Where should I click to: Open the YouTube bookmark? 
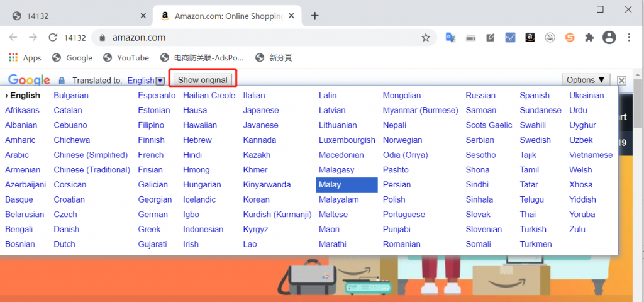(126, 57)
